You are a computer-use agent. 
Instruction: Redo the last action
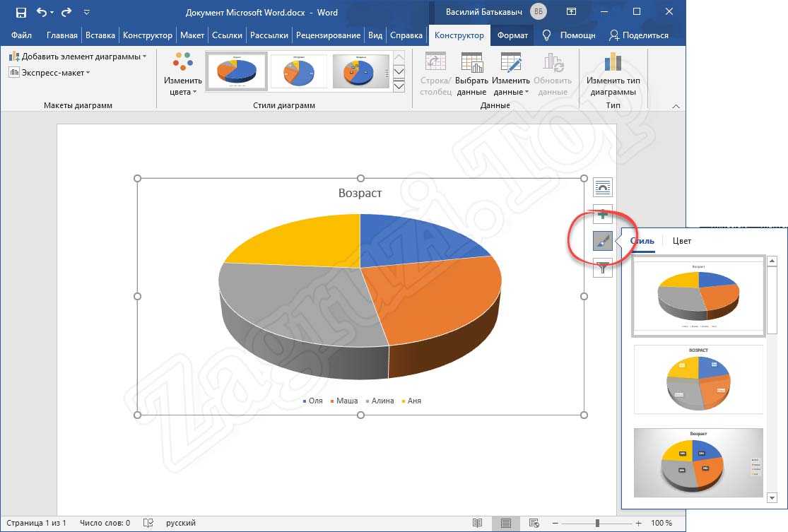(66, 12)
